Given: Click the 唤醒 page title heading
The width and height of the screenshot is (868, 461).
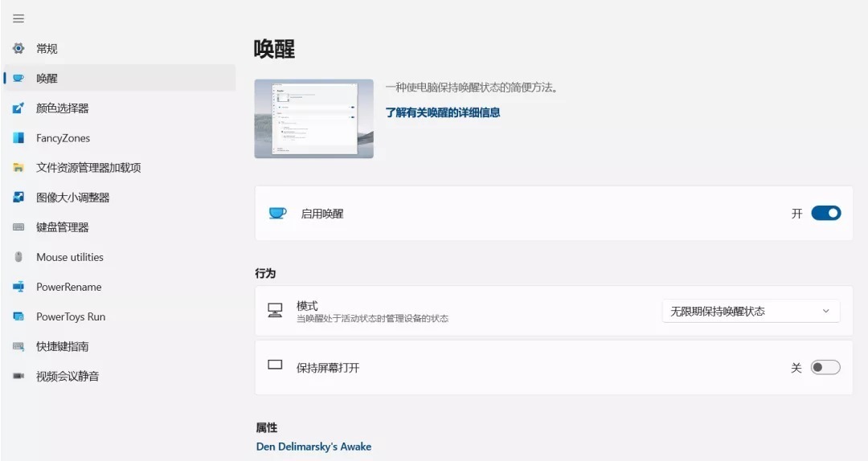Looking at the screenshot, I should pos(274,49).
